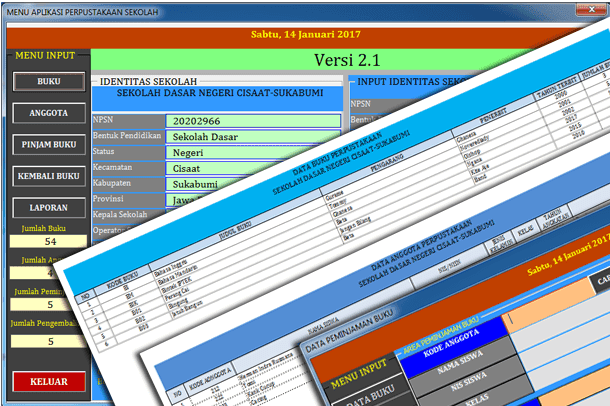
Task: Click the 'MENU INPUT' heading in sidebar
Action: [x=45, y=56]
